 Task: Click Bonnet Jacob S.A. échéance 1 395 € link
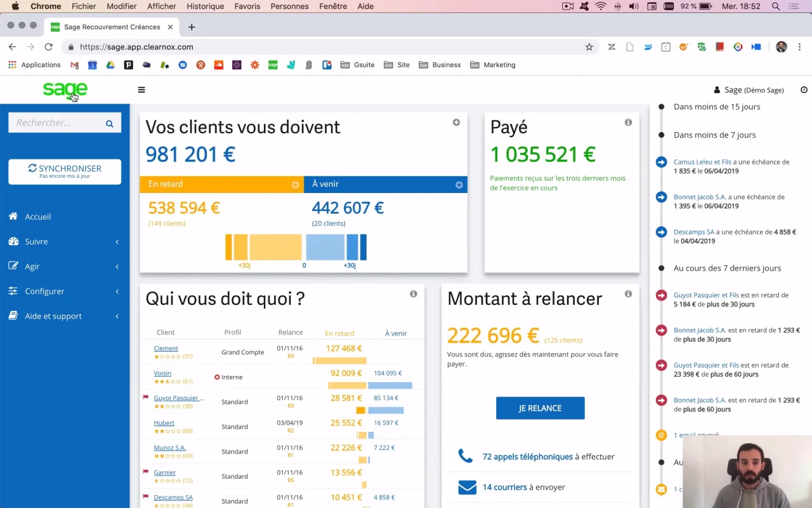[x=700, y=197]
